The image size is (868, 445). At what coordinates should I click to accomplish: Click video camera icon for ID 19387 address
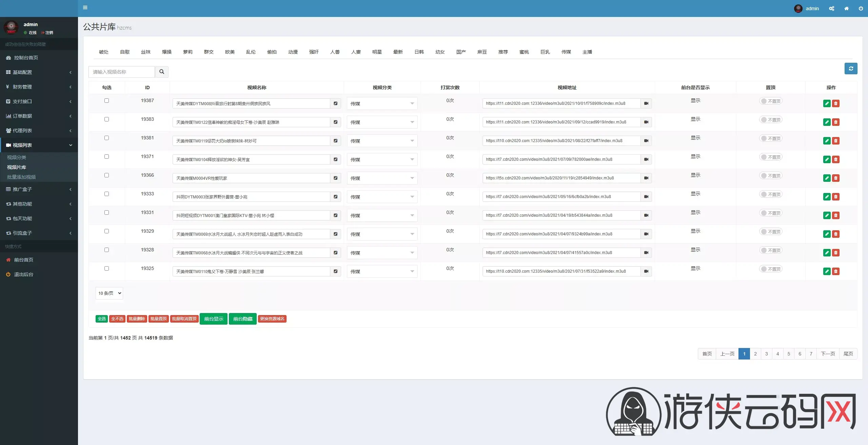(x=646, y=103)
